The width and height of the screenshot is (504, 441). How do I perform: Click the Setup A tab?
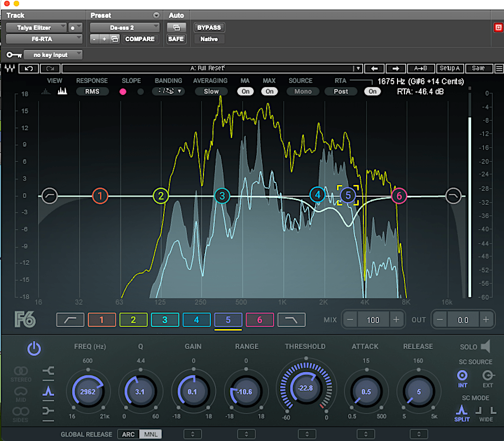[450, 69]
